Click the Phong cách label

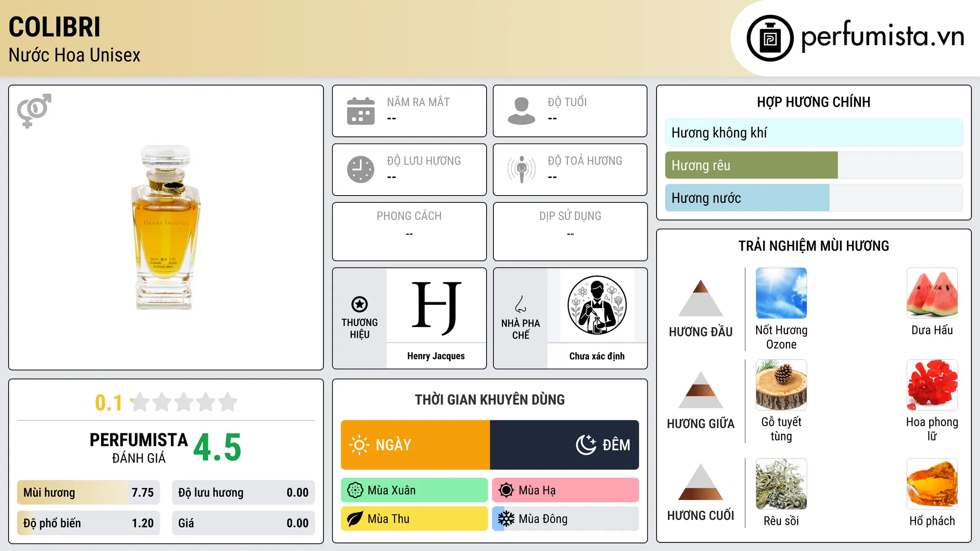409,216
